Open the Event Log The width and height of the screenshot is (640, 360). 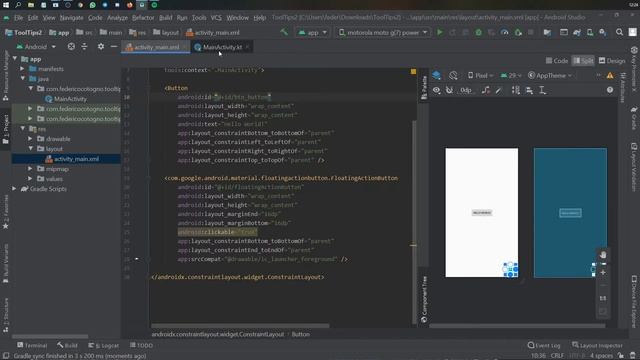click(544, 345)
